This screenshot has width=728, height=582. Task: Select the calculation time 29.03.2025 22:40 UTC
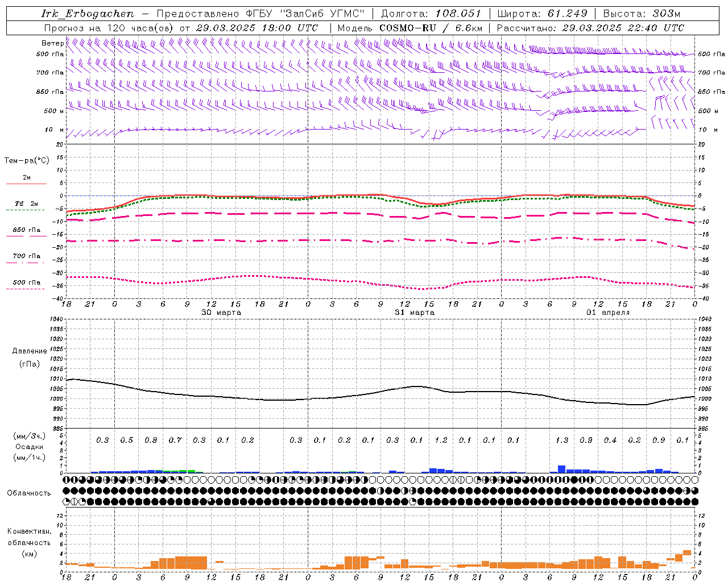point(623,28)
